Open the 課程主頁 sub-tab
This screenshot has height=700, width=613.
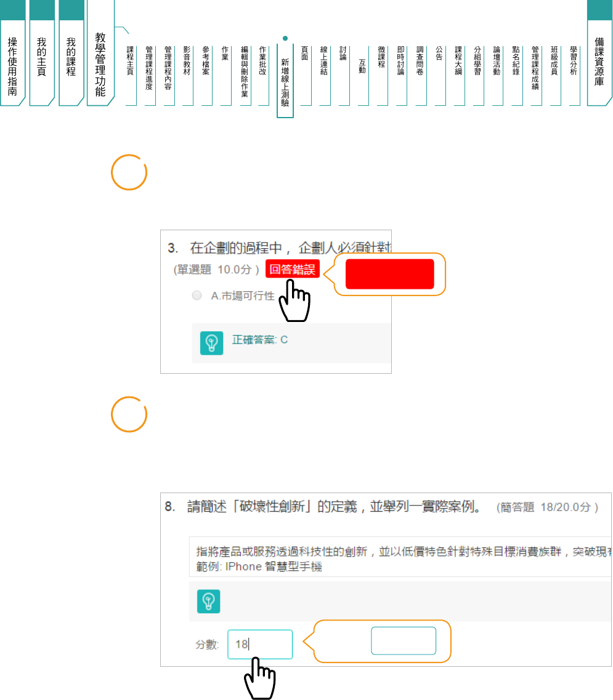(131, 75)
